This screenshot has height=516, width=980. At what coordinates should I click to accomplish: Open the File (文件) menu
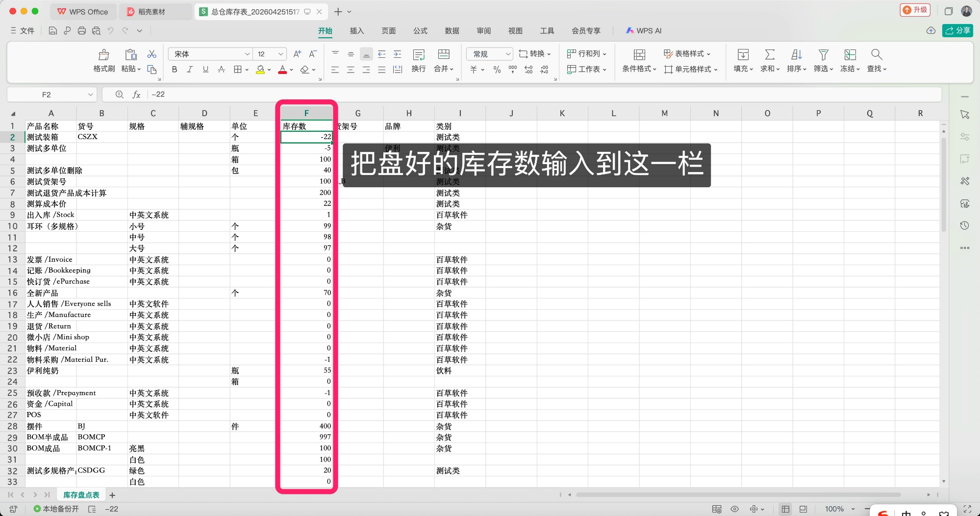[23, 31]
